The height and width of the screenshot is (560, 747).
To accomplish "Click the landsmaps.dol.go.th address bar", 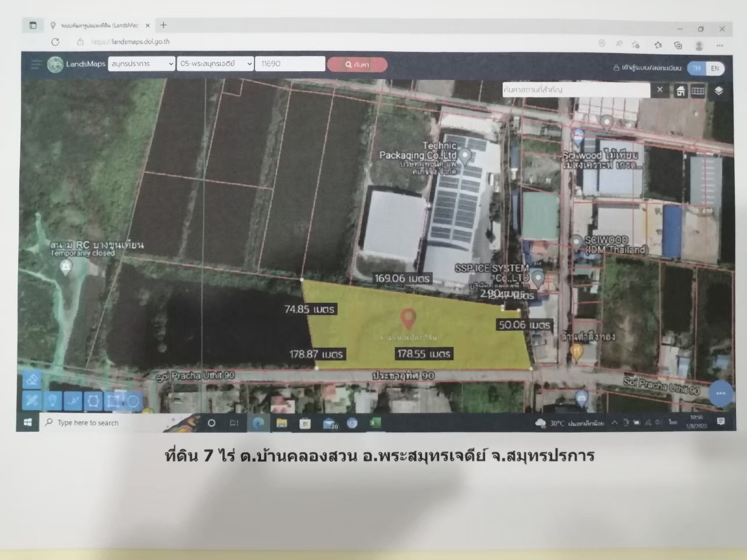I will (130, 42).
